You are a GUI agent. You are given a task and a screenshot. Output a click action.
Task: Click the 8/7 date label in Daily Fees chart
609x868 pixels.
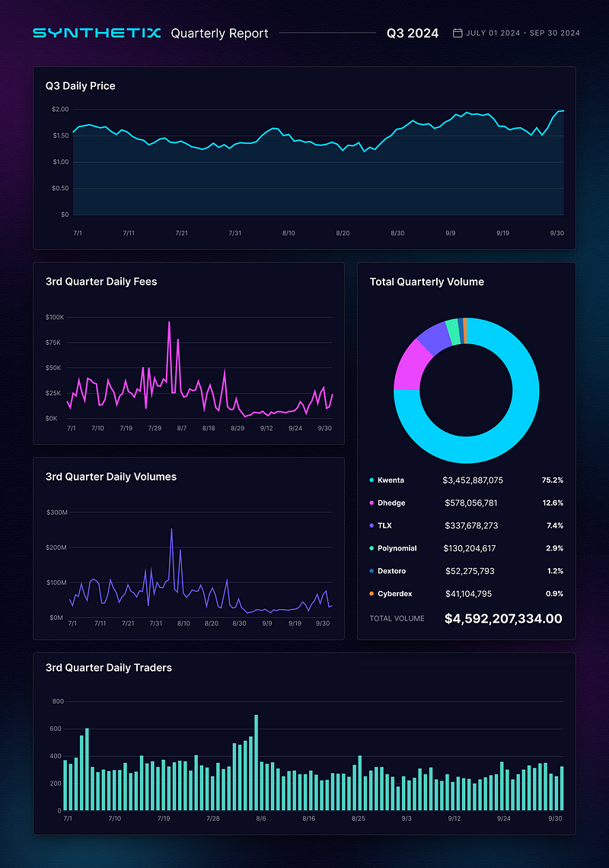coord(182,429)
